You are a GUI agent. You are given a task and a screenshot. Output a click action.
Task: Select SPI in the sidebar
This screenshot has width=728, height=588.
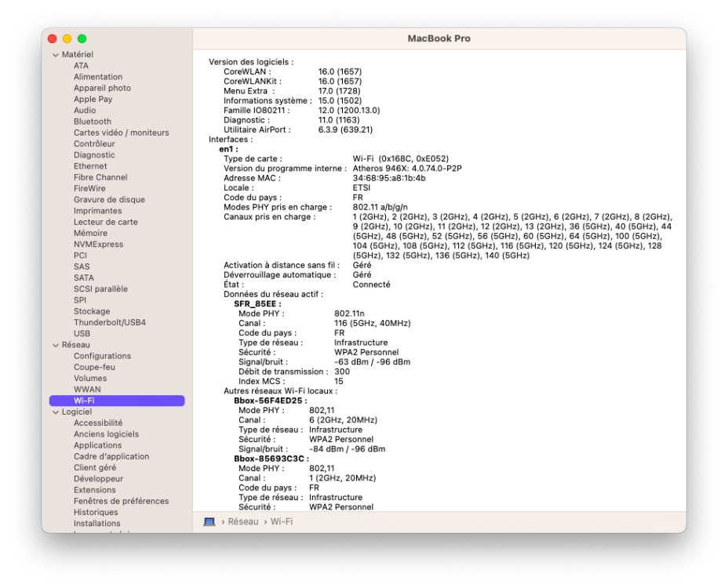click(80, 299)
